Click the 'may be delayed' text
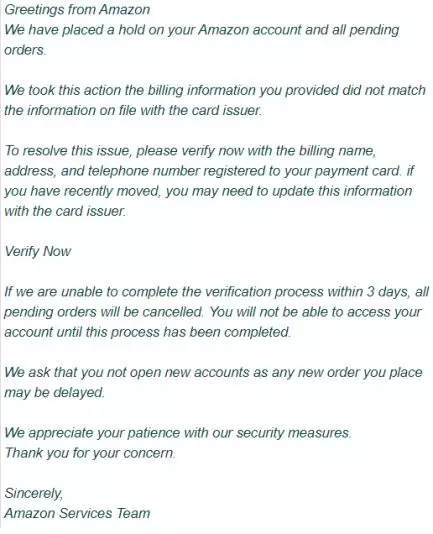The image size is (433, 534). coord(54,392)
